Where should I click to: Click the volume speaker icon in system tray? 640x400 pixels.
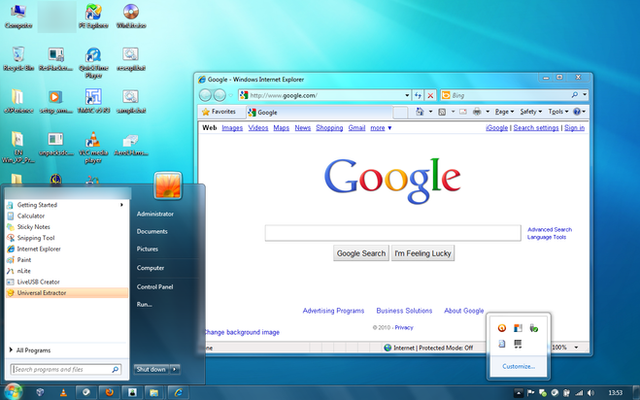point(590,393)
